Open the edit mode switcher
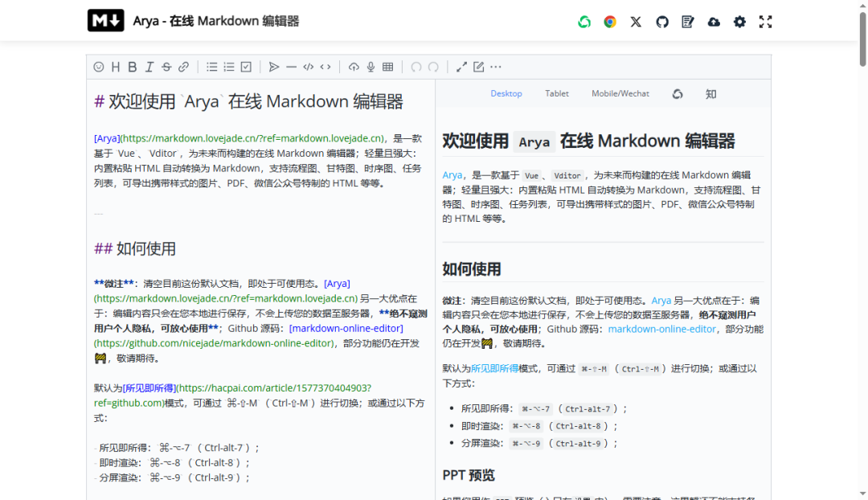The image size is (868, 500). point(479,67)
